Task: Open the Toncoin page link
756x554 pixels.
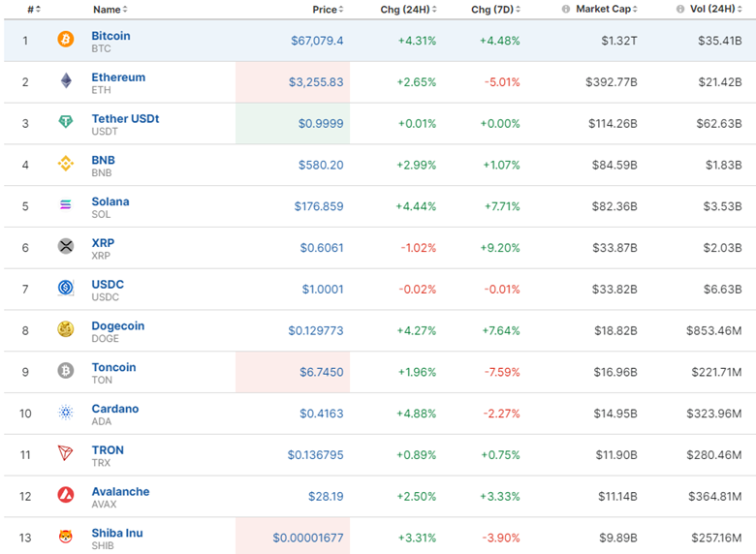Action: pos(113,367)
